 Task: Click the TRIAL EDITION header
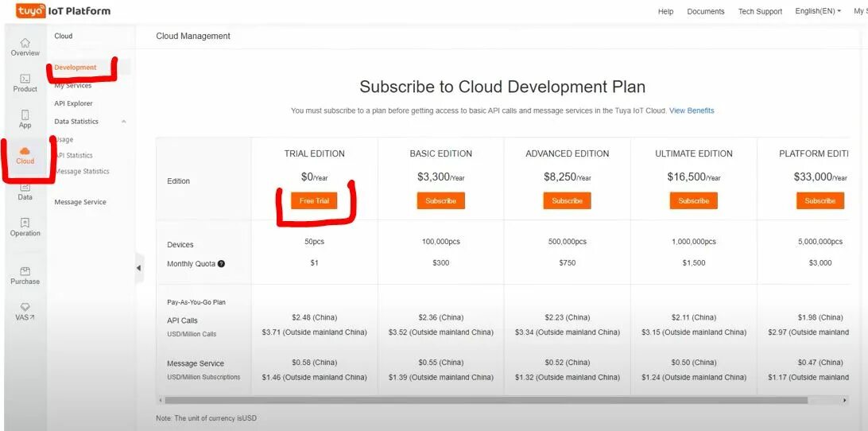point(315,153)
